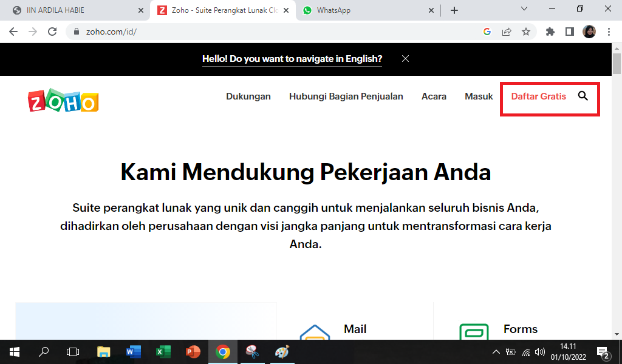The width and height of the screenshot is (622, 364).
Task: Open Windows taskbar search
Action: [x=44, y=352]
